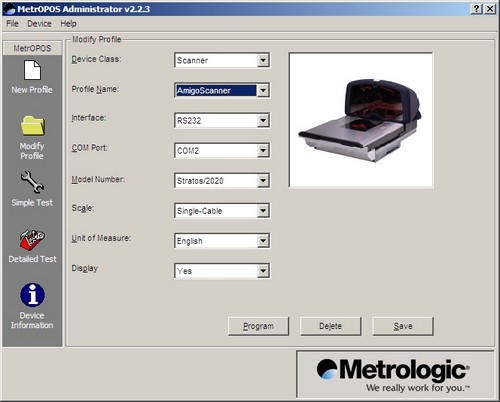Open the Interface dropdown arrow

click(263, 120)
